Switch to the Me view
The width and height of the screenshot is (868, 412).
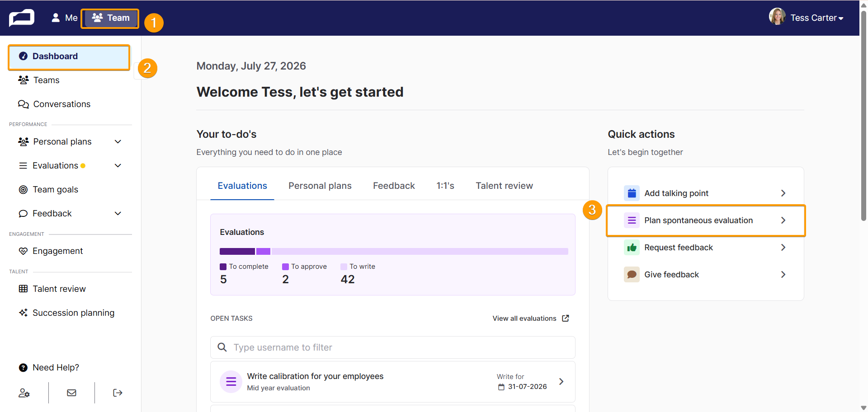(x=64, y=18)
